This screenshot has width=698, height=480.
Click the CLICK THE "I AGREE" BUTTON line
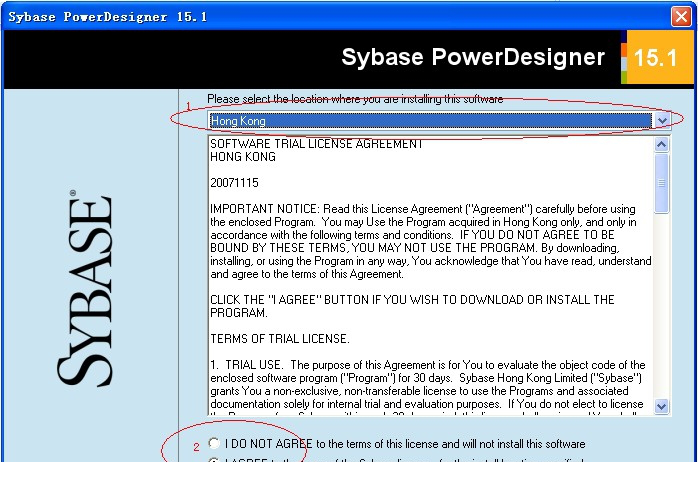pyautogui.click(x=412, y=306)
